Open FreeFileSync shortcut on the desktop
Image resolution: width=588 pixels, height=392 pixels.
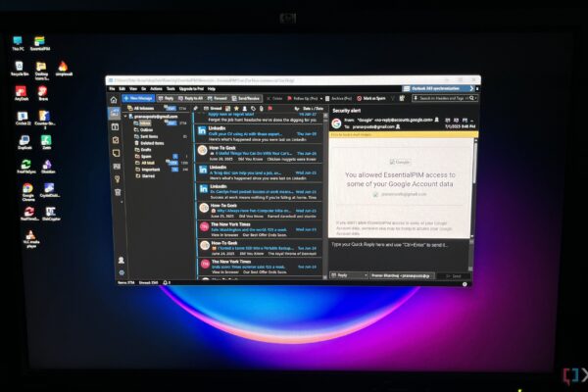[x=26, y=167]
